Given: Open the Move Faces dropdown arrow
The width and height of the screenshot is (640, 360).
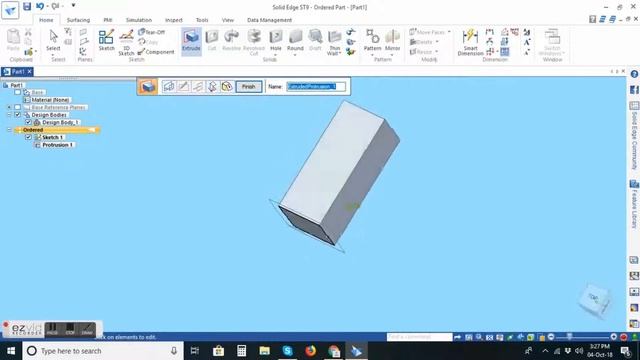Looking at the screenshot, I should pyautogui.click(x=449, y=32).
